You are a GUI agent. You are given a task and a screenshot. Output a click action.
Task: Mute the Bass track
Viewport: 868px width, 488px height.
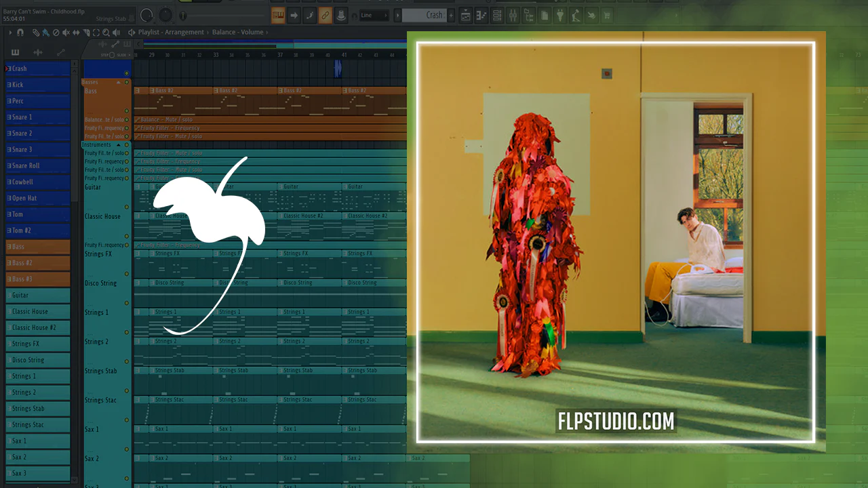(127, 110)
